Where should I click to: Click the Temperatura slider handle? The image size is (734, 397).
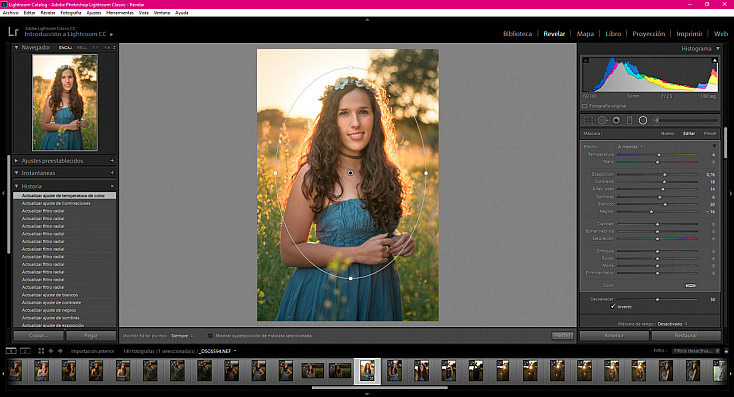point(659,154)
